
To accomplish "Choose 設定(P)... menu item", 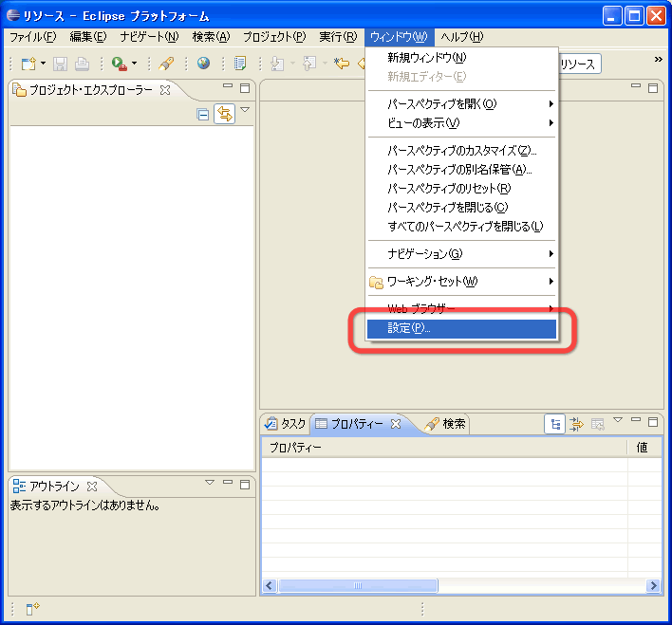I will click(462, 328).
